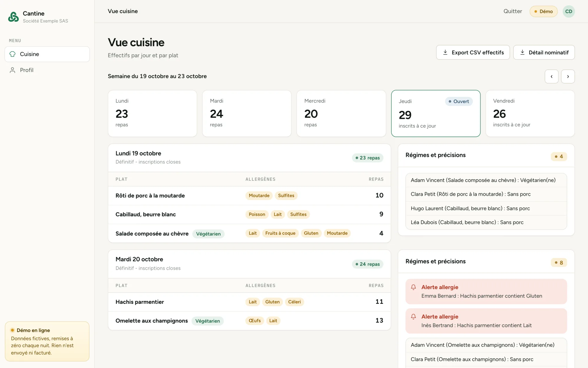
Task: Click the download icon in Détail nominatif
Action: [522, 52]
